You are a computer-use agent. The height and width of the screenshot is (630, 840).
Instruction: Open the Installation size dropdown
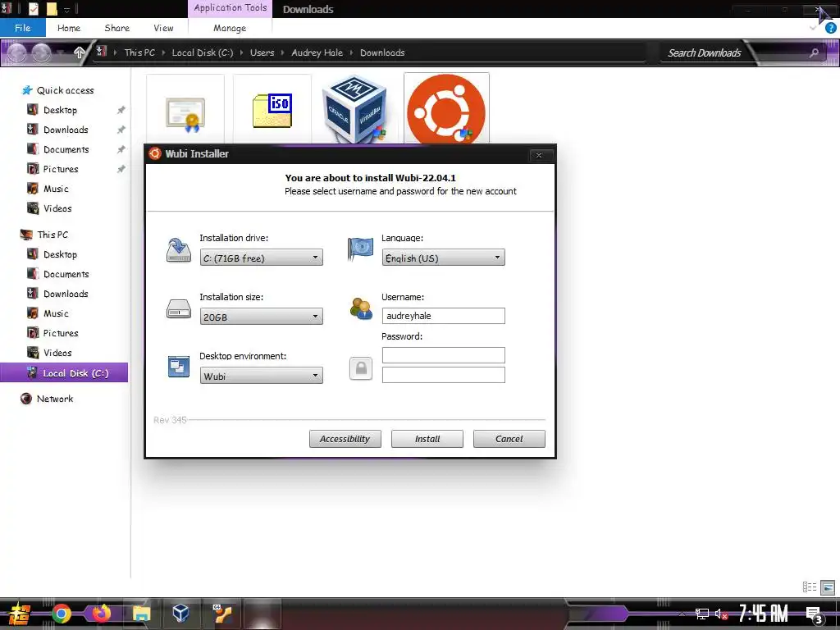(261, 317)
